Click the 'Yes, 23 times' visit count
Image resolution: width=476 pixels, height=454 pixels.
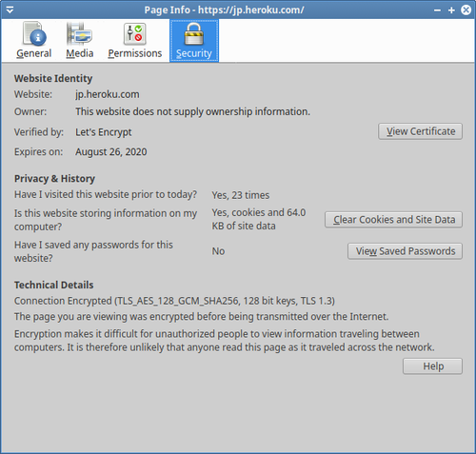(241, 195)
